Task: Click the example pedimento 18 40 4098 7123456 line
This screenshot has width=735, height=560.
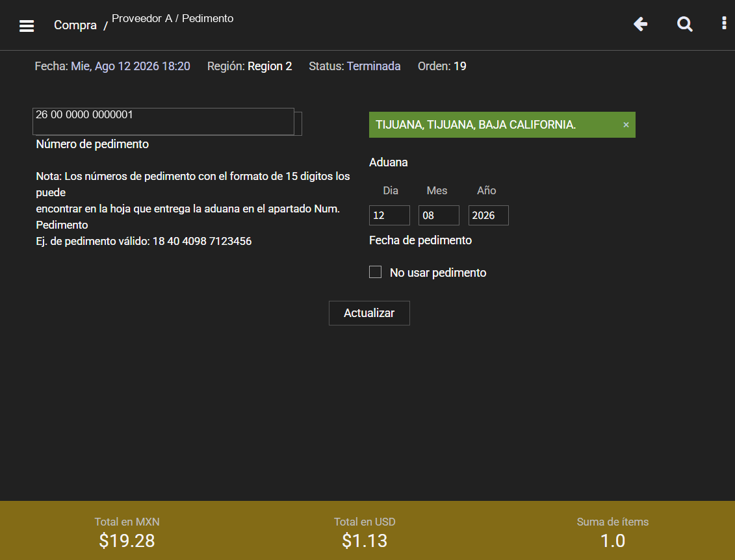Action: [144, 241]
